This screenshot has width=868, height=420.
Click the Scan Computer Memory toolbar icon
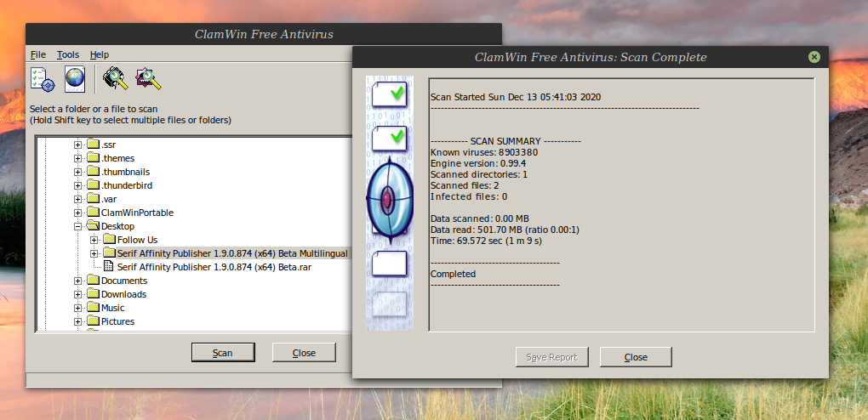[x=115, y=79]
